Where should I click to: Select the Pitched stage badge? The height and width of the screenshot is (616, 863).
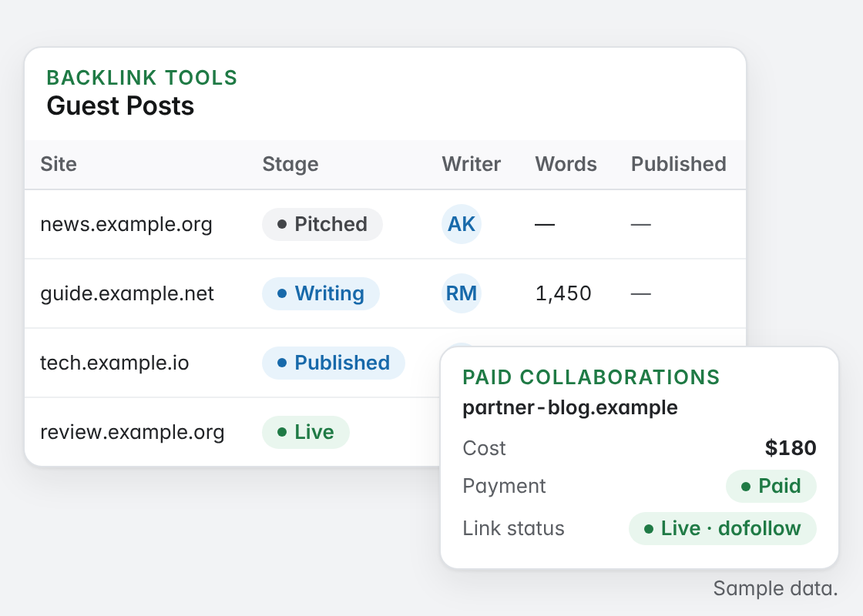pyautogui.click(x=322, y=224)
